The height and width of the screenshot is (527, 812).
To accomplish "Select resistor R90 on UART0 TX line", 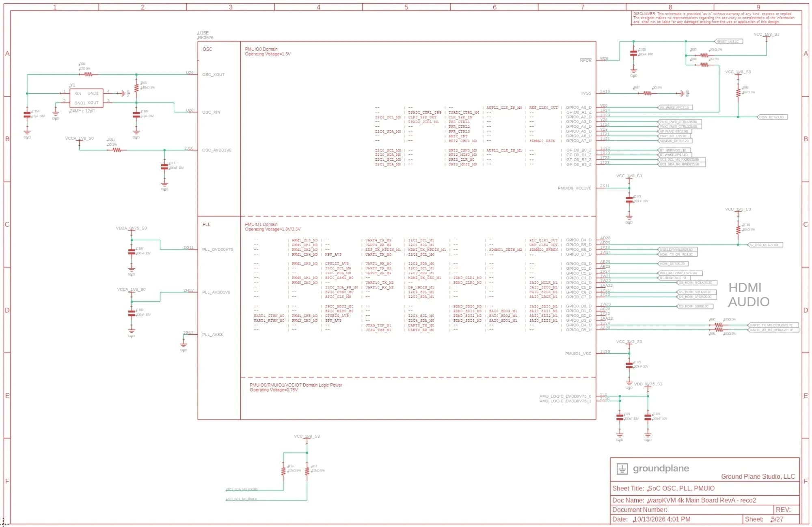I will click(x=719, y=325).
